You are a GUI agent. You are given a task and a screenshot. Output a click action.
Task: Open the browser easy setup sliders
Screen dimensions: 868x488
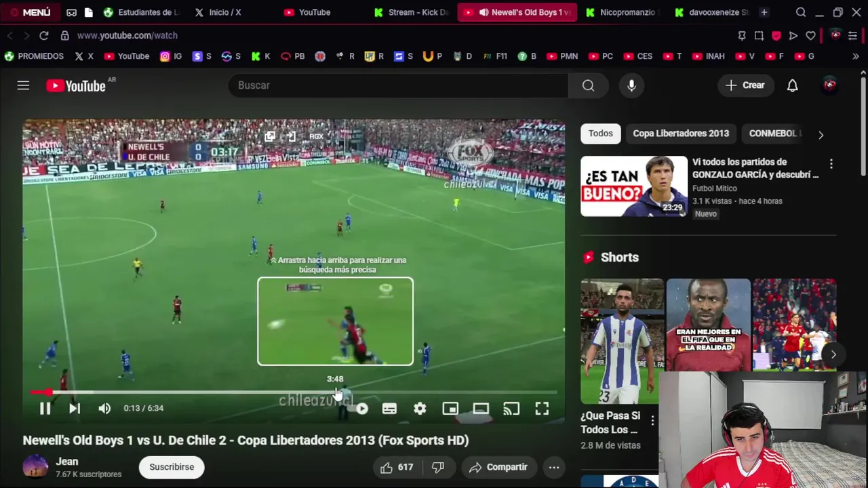852,35
